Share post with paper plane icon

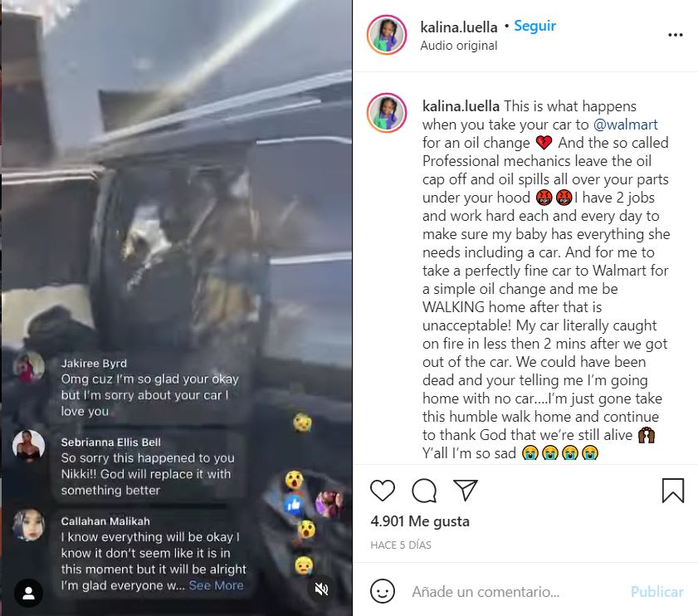465,490
